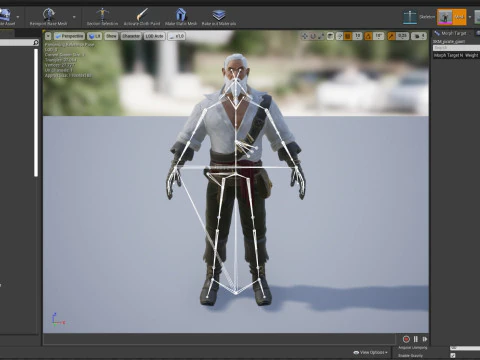Click the Make Static Mesh icon
This screenshot has height=360, width=480.
pyautogui.click(x=181, y=15)
